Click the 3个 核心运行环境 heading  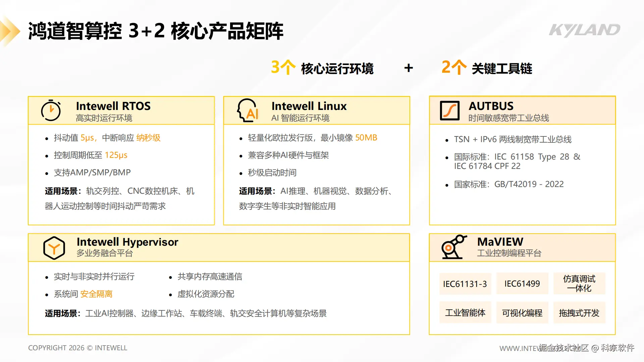pyautogui.click(x=322, y=68)
